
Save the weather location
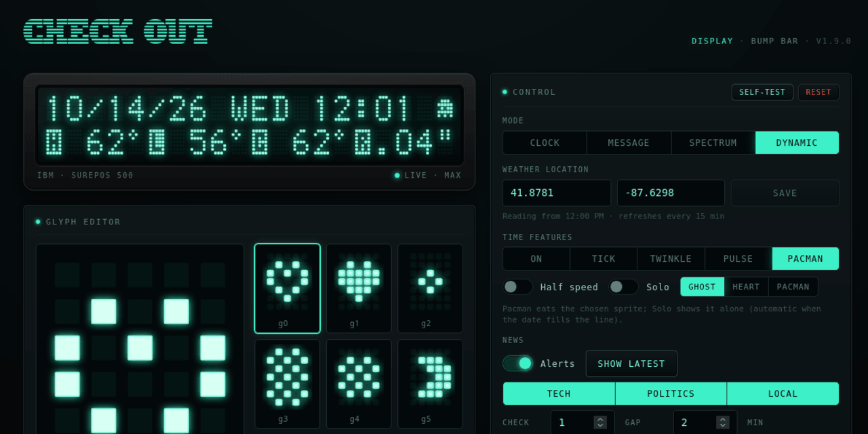point(785,193)
